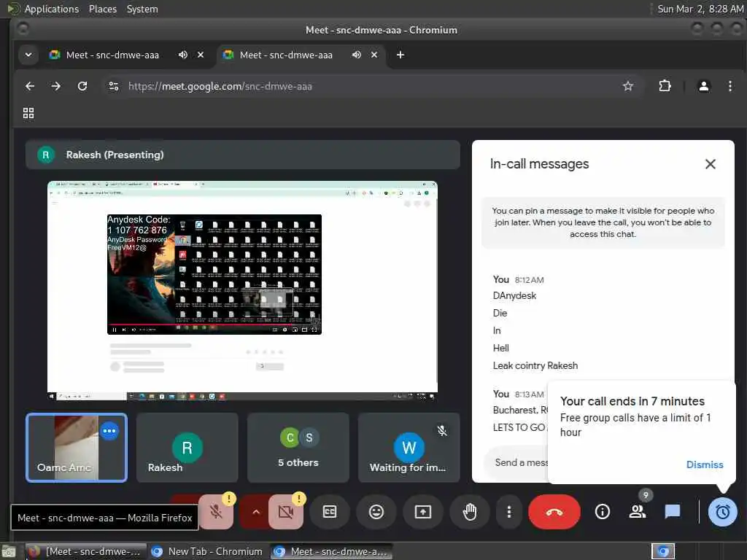Click the date and time clock
Viewport: 747px width, 560px height.
[x=700, y=9]
